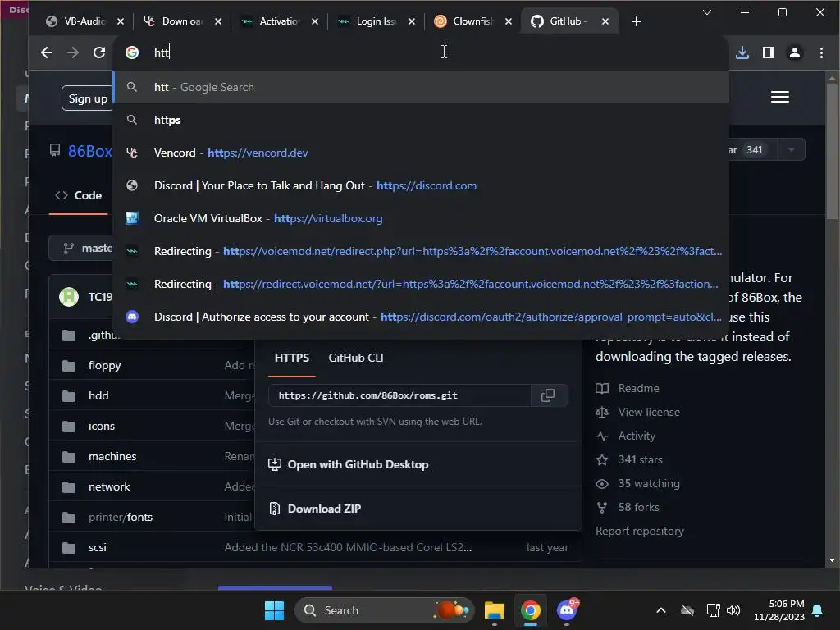Close the GitHub tab
This screenshot has height=630, width=840.
605,21
